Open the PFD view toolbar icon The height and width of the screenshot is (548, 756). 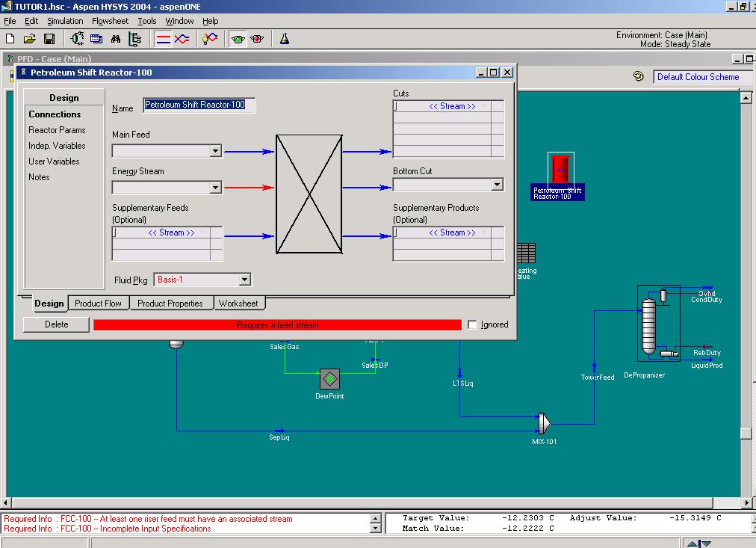click(77, 39)
